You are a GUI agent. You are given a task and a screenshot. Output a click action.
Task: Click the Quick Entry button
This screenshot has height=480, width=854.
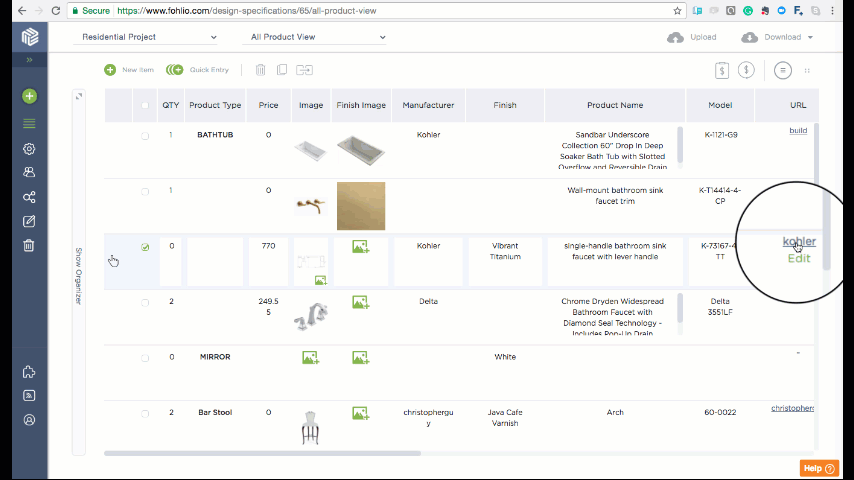(197, 70)
